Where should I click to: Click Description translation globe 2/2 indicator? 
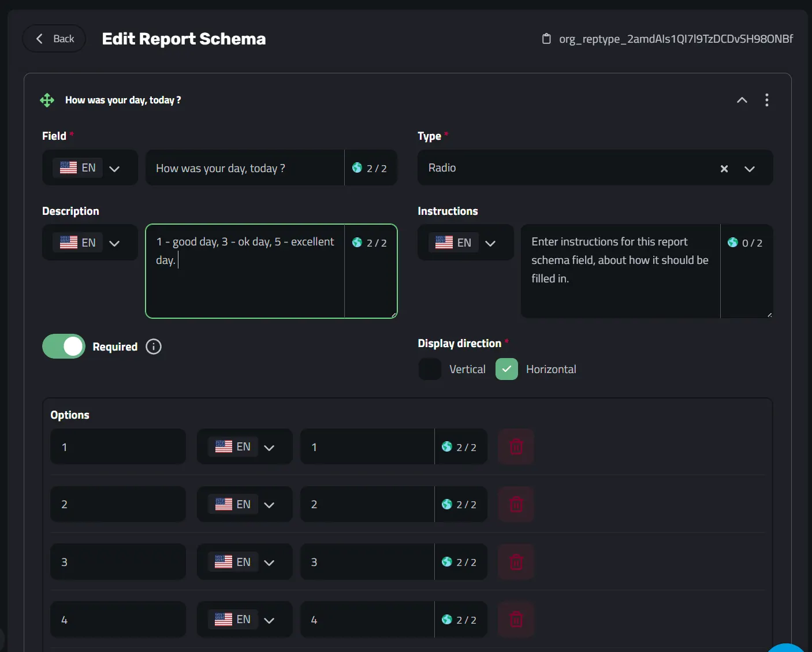(x=370, y=243)
